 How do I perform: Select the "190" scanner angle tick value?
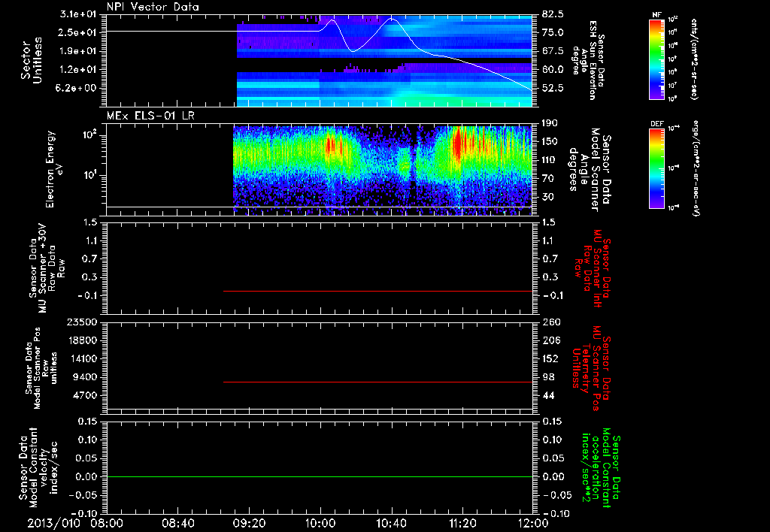550,123
